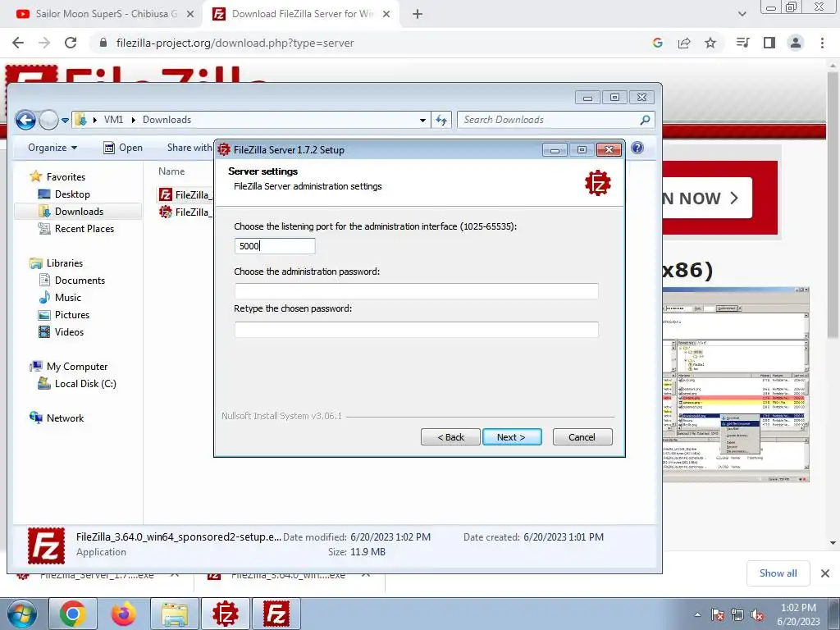Open Explorer help question mark icon
This screenshot has width=840, height=630.
[x=637, y=148]
